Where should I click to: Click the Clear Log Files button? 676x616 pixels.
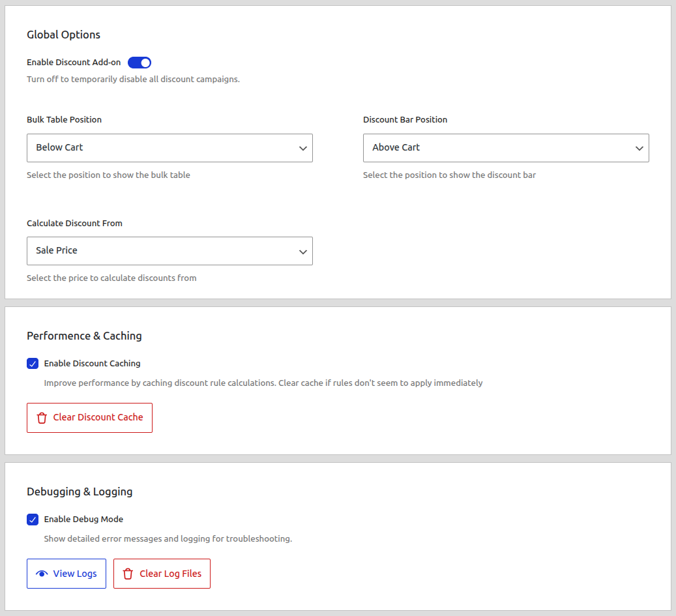[x=162, y=574]
